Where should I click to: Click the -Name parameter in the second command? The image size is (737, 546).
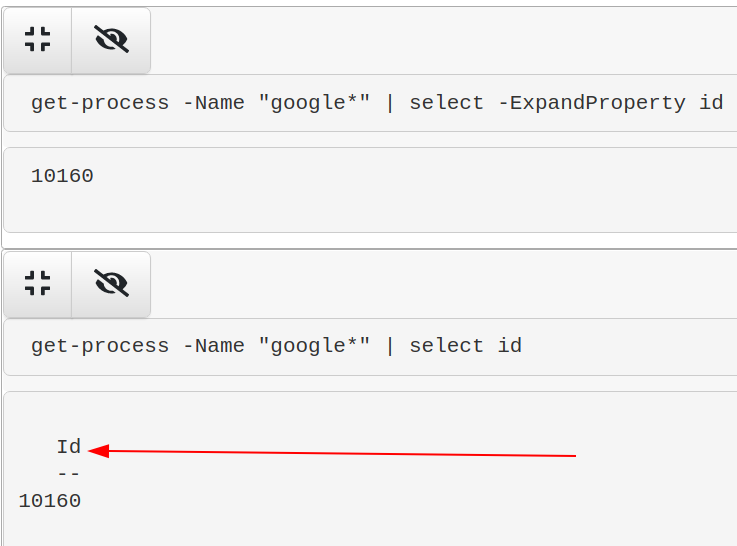point(213,346)
